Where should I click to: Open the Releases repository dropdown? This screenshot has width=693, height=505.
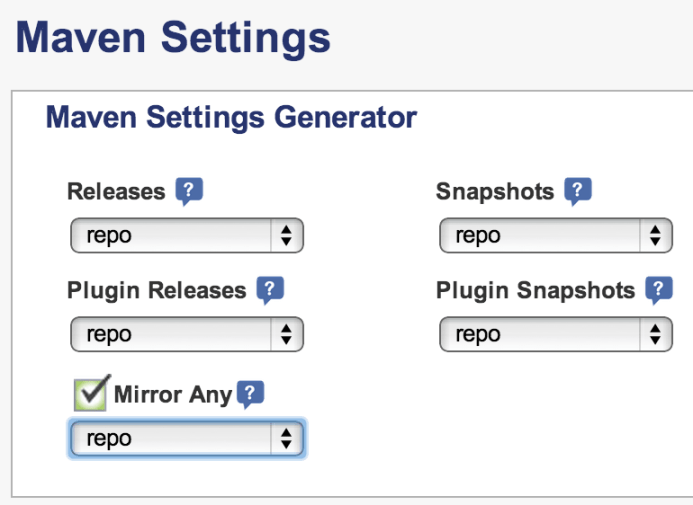point(186,236)
